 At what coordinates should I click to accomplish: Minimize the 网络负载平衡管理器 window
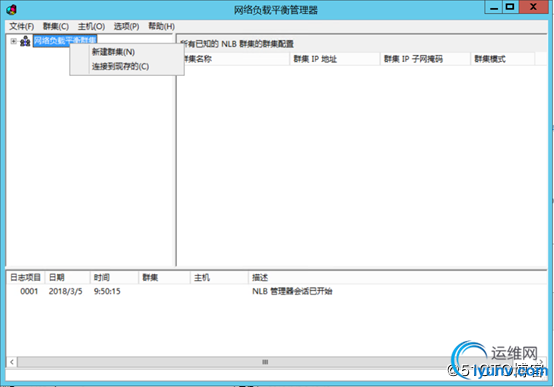494,7
